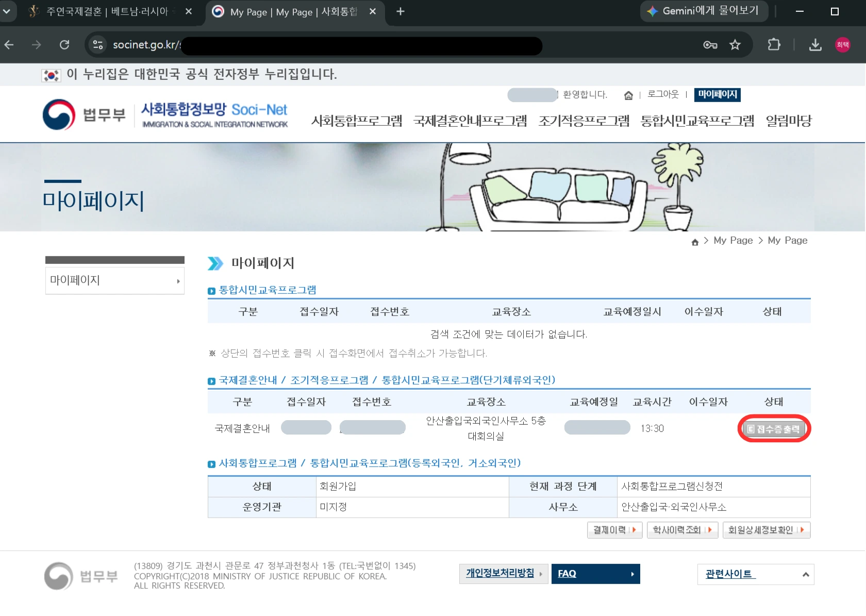This screenshot has width=866, height=616.
Task: Open password manager key icon
Action: tap(710, 45)
